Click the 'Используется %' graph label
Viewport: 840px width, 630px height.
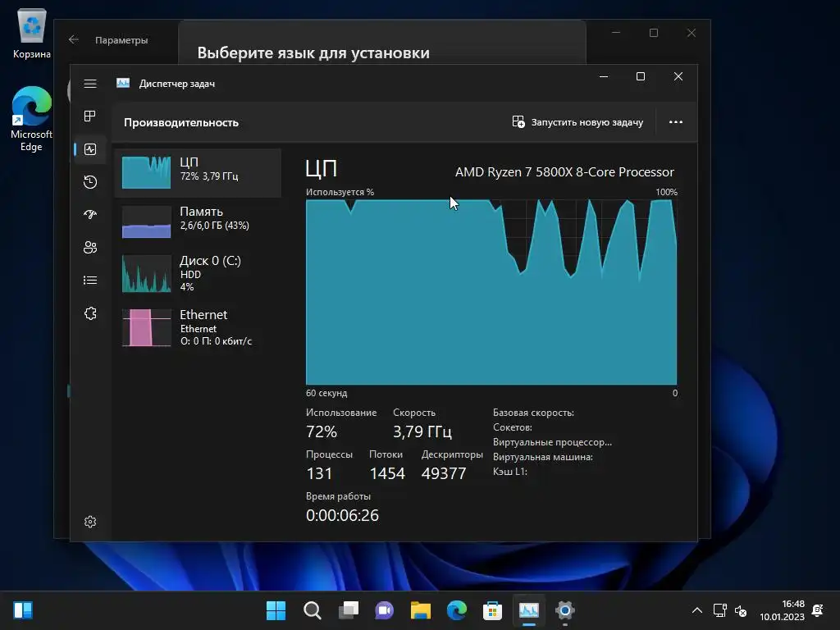[340, 192]
